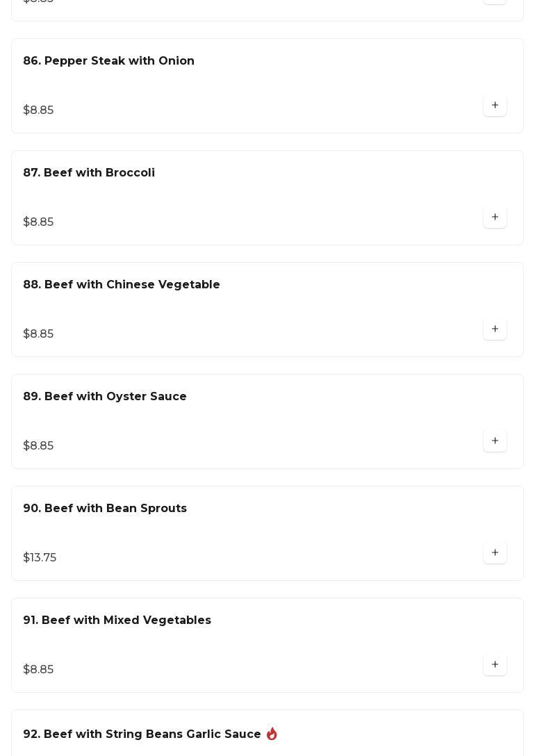Open 92. Beef with String Beans Garlic Sauce
Screen dimensions: 535x756
point(142,734)
